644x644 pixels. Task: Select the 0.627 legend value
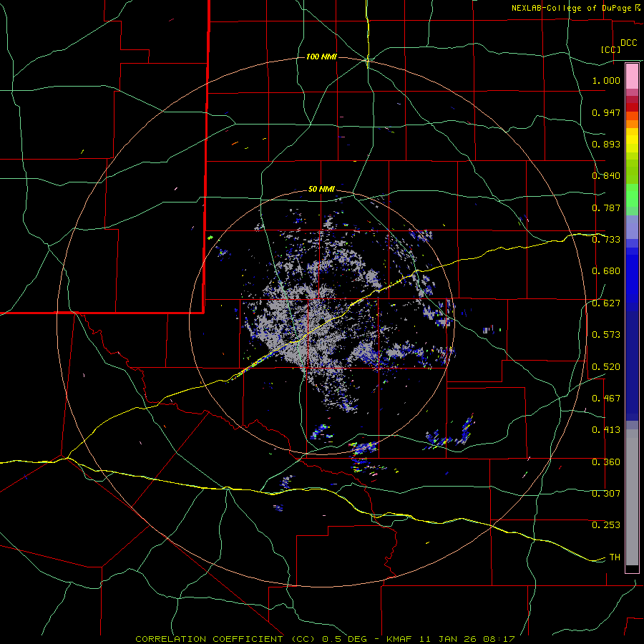[606, 303]
